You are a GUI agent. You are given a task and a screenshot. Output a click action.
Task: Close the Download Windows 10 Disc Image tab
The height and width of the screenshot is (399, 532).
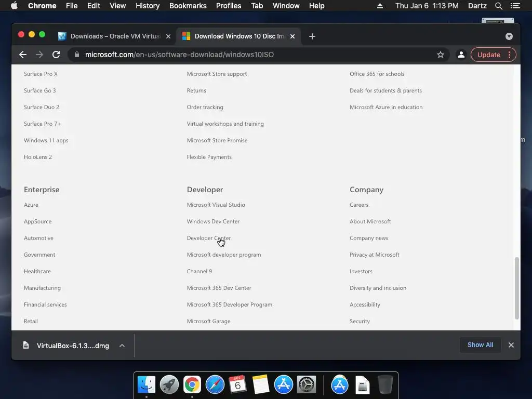[x=292, y=36]
